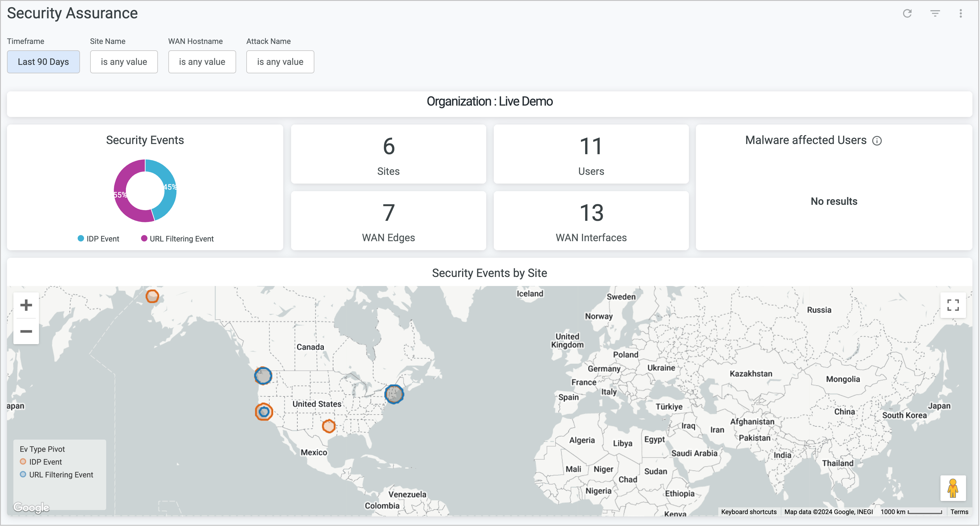The image size is (980, 526).
Task: Open the three-dot dashboard menu
Action: coord(960,14)
